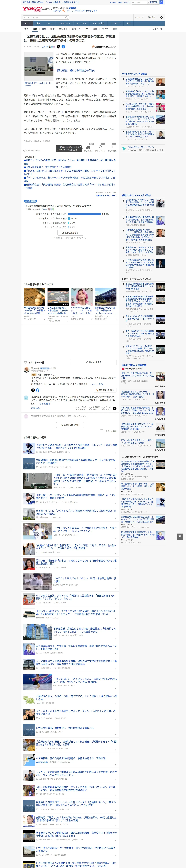Click the 共感した smiley reaction 4992
This screenshot has width=186, height=868.
[81, 408]
